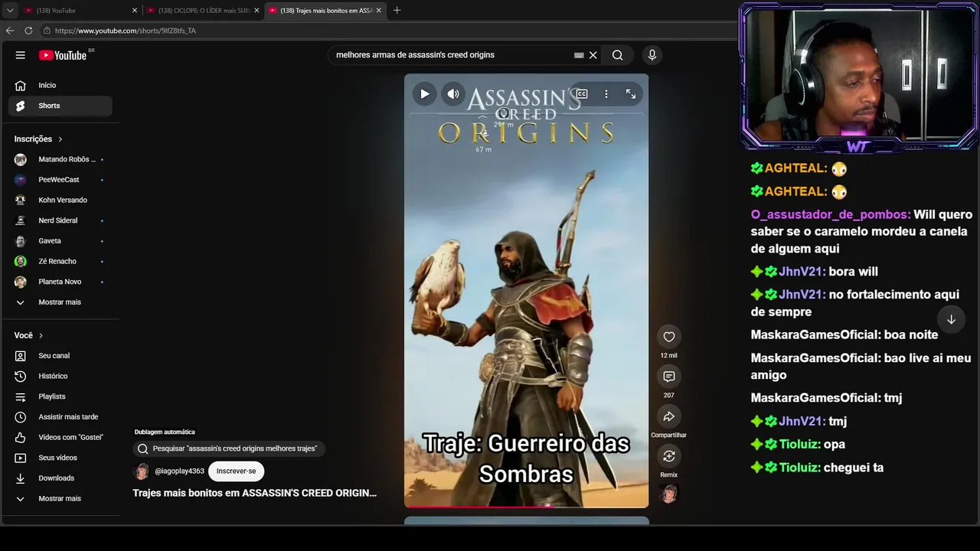
Task: View site information icon in address bar
Action: click(x=47, y=31)
